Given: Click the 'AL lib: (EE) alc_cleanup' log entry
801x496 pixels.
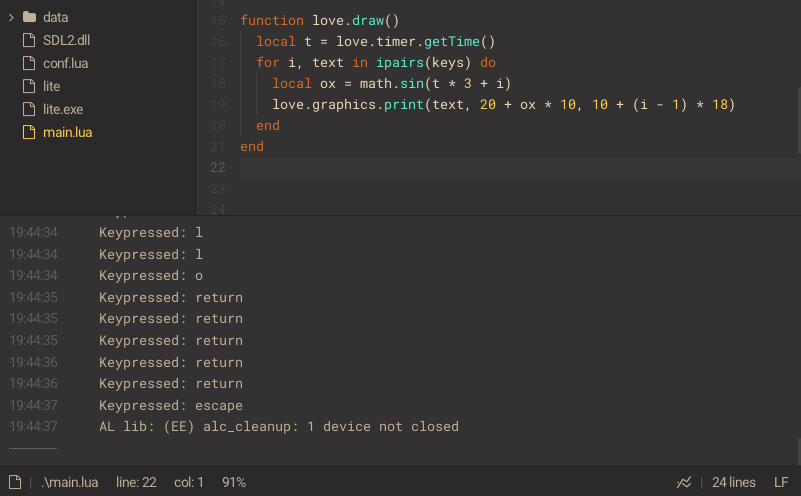Looking at the screenshot, I should pos(279,427).
